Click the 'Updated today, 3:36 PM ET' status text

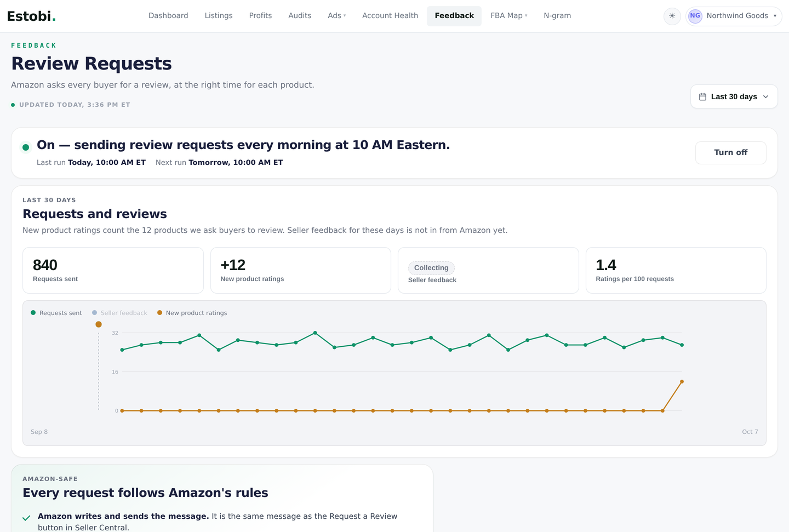pos(75,105)
